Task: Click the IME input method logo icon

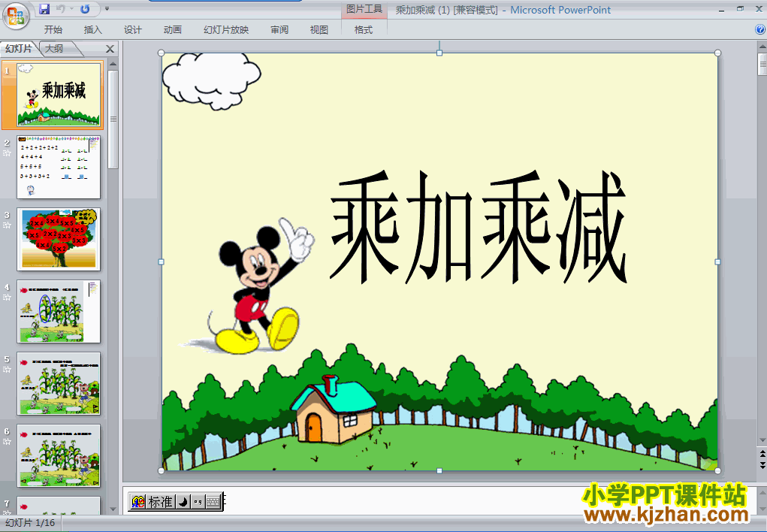Action: click(138, 502)
